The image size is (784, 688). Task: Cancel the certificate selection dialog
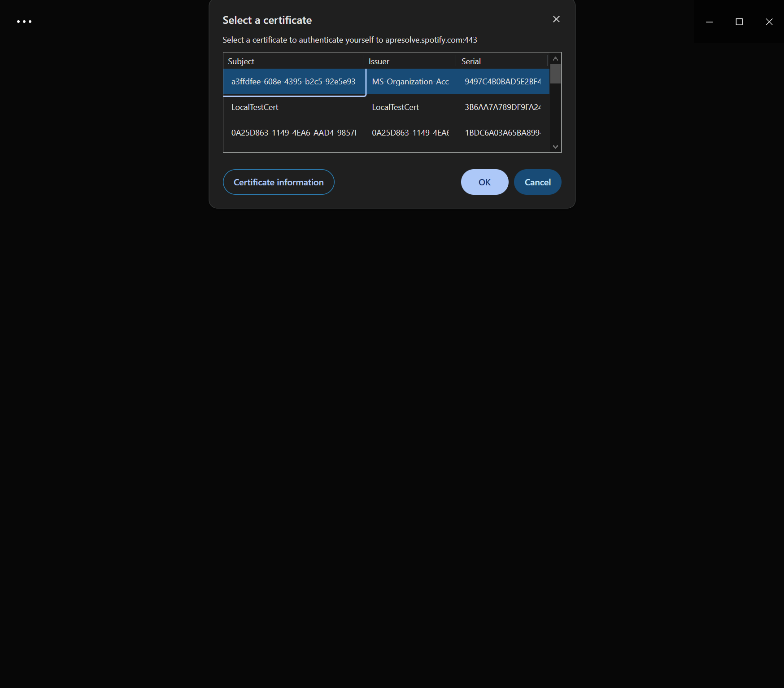(x=537, y=182)
